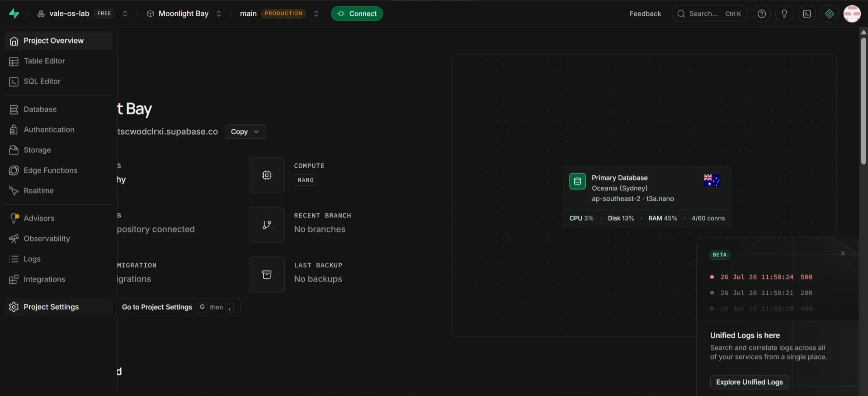Click the Disk 13% stat
This screenshot has height=396, width=868.
pos(621,218)
